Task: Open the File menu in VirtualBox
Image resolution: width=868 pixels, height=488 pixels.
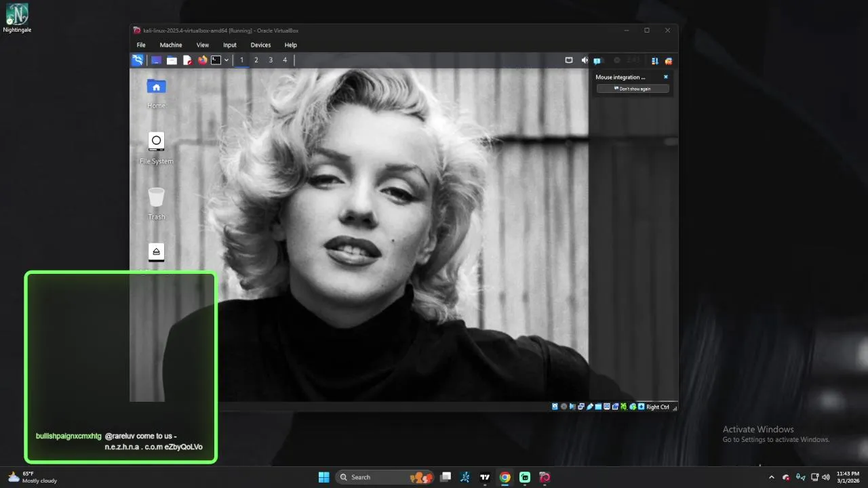Action: pos(141,45)
